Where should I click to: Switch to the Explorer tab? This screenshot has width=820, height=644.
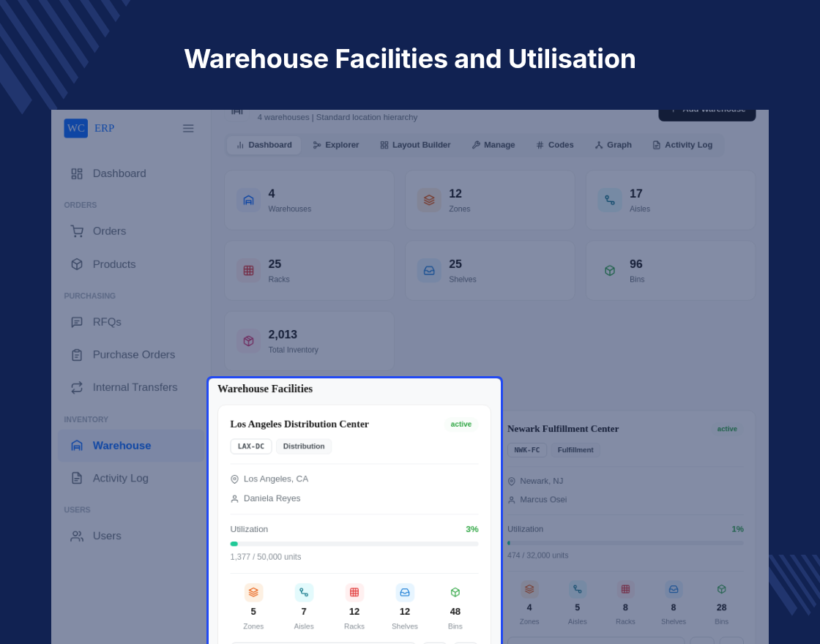pos(336,145)
